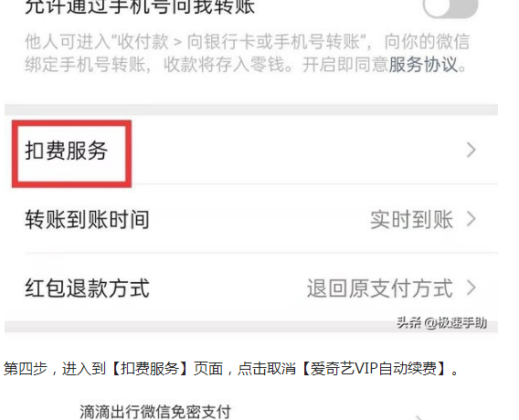This screenshot has width=519, height=420.
Task: Change the 退回原支付方式 value
Action: click(379, 288)
